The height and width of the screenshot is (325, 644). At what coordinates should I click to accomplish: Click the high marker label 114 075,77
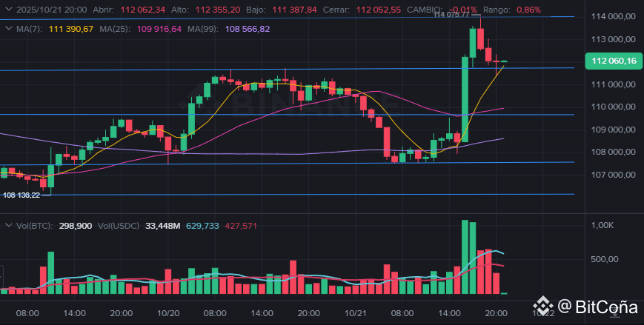click(x=451, y=15)
